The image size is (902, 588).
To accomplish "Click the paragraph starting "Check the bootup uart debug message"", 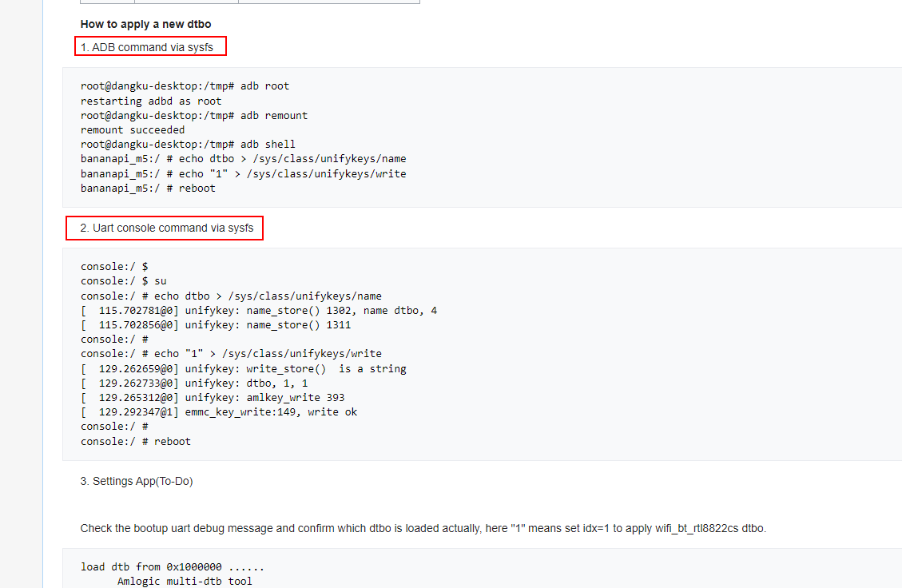I will point(423,528).
